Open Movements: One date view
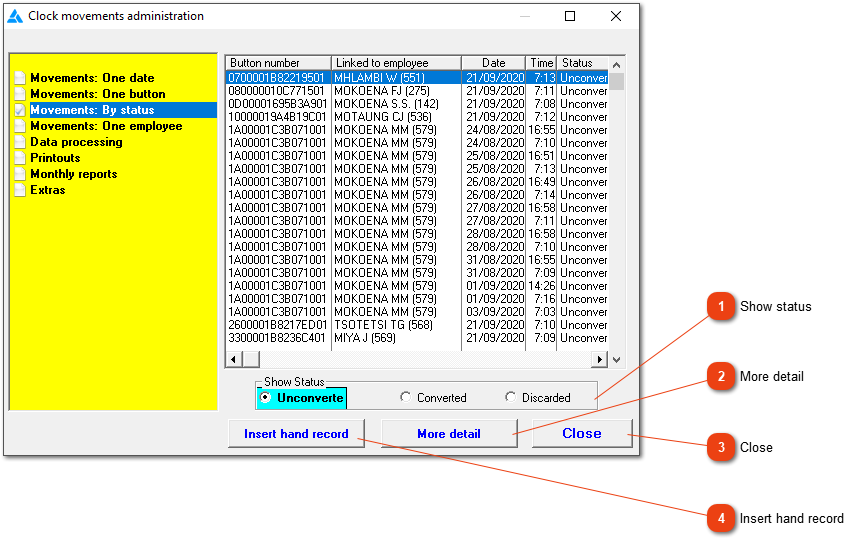The width and height of the screenshot is (860, 543). (92, 78)
